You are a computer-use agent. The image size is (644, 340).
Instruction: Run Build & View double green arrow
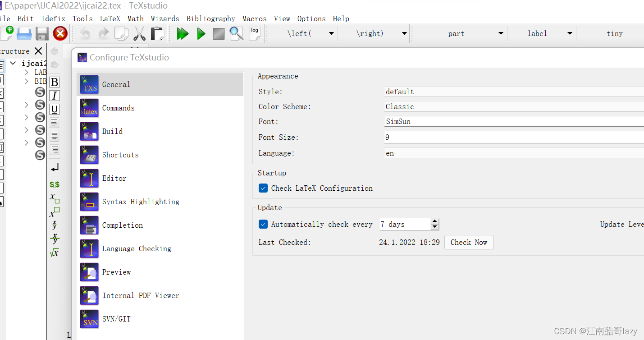pos(183,33)
